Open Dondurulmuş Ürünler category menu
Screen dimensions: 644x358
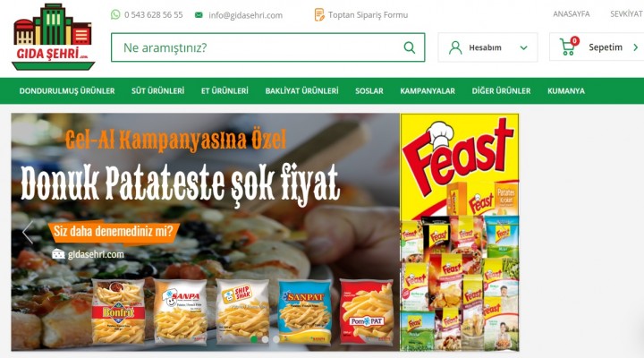67,90
